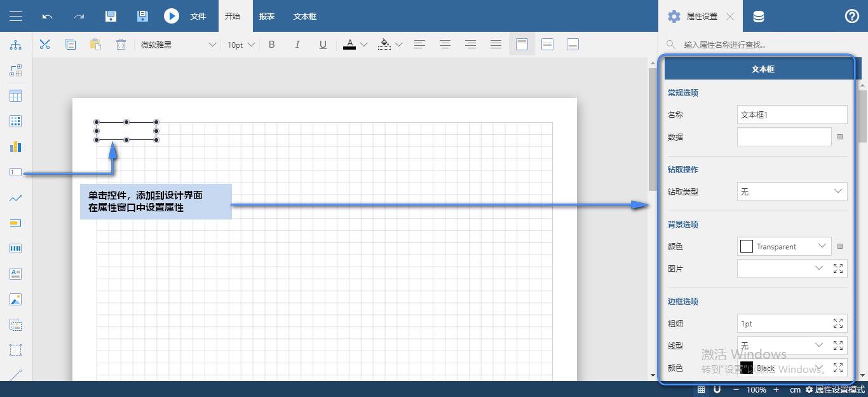
Task: Click the barcode control in left toolbox
Action: pyautogui.click(x=15, y=249)
